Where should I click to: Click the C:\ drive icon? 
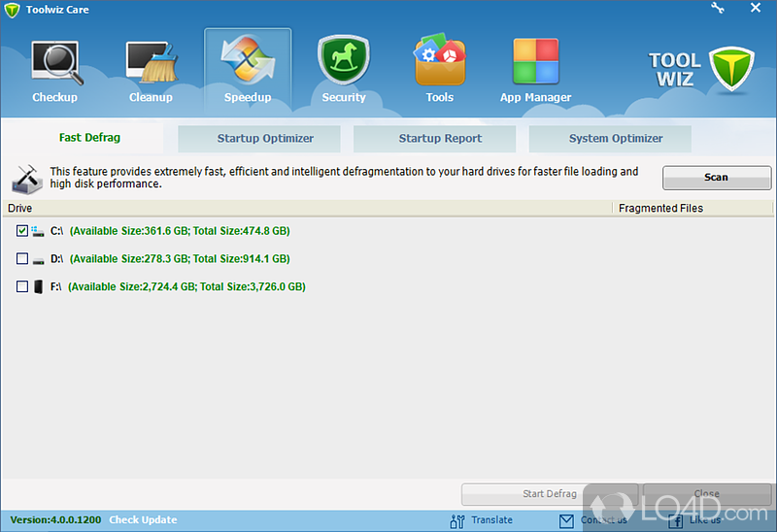pos(38,231)
